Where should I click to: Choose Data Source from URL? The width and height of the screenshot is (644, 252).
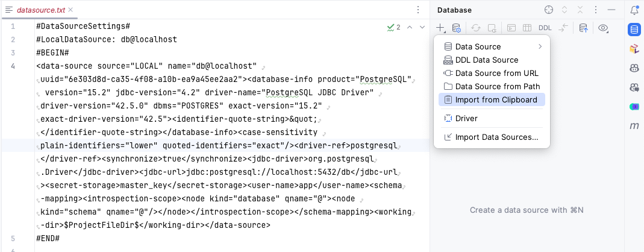click(x=492, y=73)
